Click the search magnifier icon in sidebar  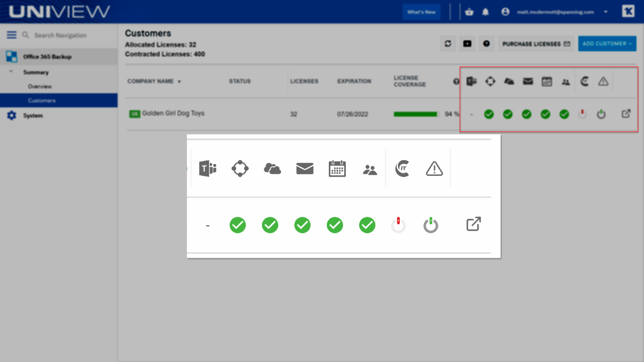(25, 35)
